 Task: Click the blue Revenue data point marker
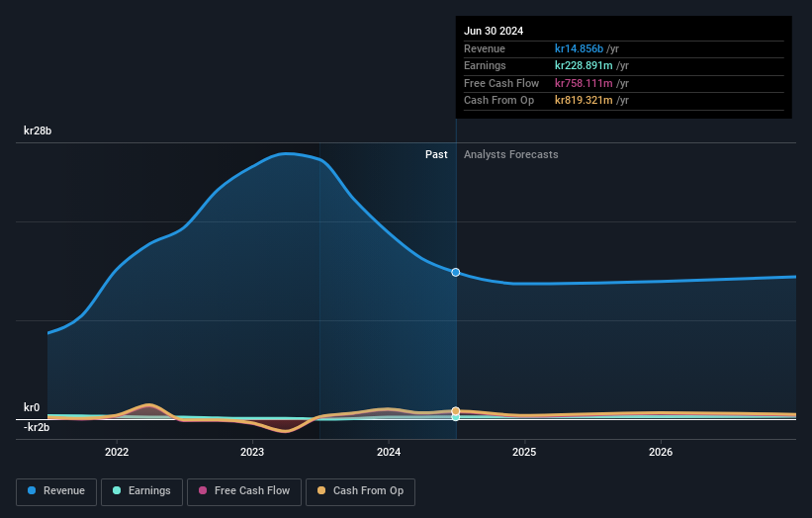click(456, 272)
